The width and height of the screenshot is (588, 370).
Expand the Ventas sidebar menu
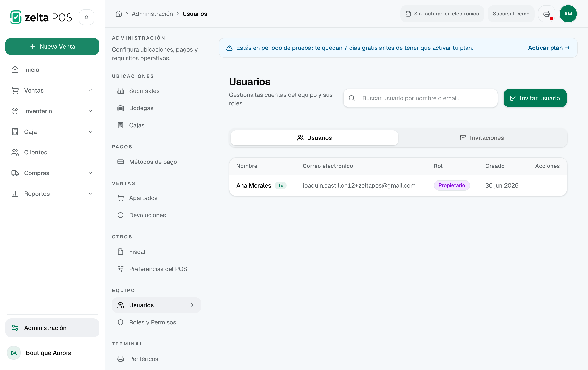click(x=52, y=90)
